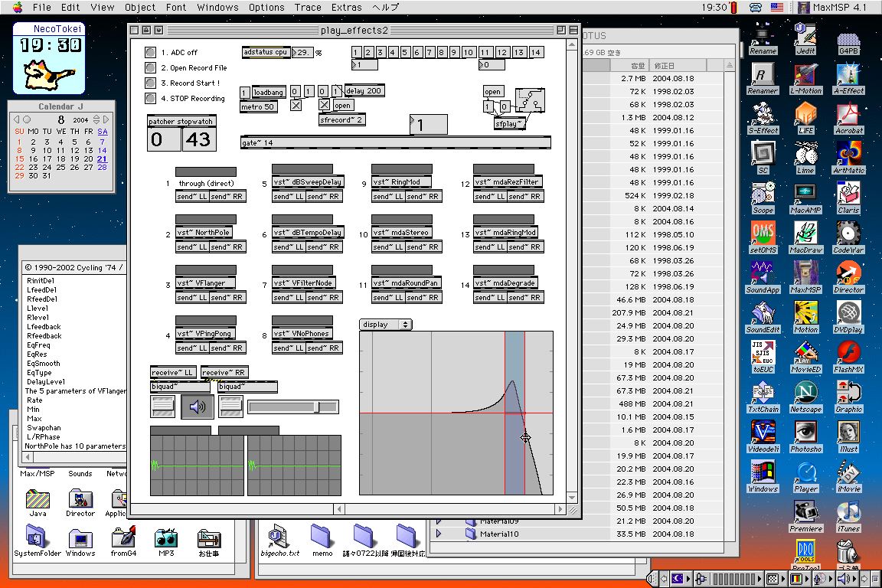
Task: Click the calendar next-month arrow
Action: (x=106, y=120)
